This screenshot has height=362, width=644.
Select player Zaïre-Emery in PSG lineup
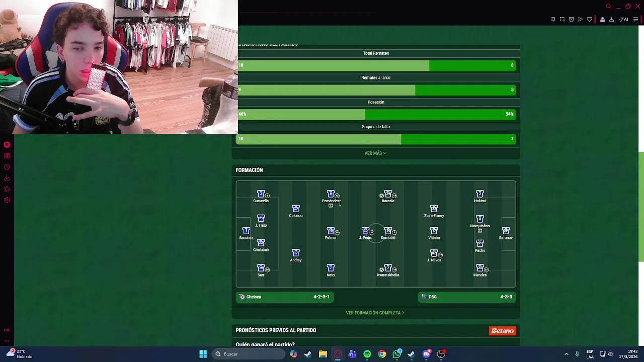point(434,211)
